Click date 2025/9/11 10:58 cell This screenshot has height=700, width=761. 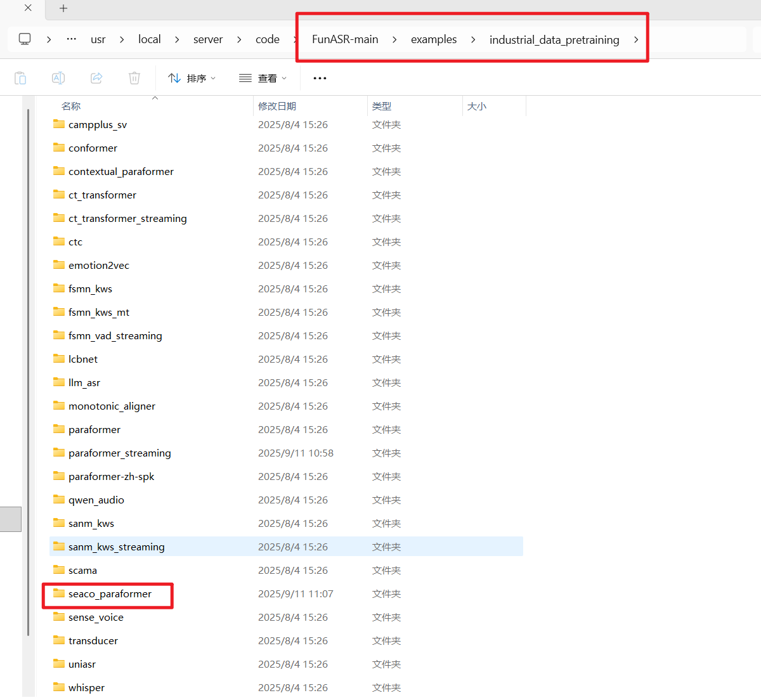(x=296, y=453)
